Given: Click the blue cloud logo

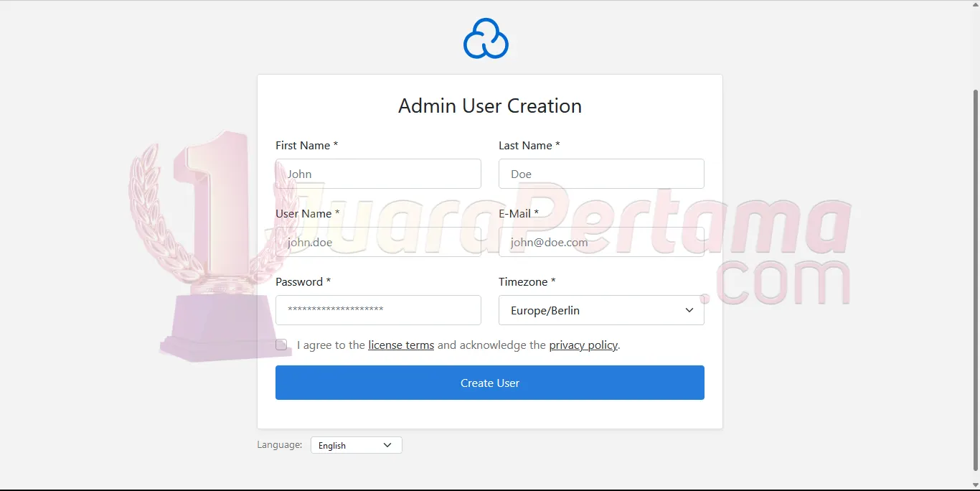Looking at the screenshot, I should pos(486,38).
